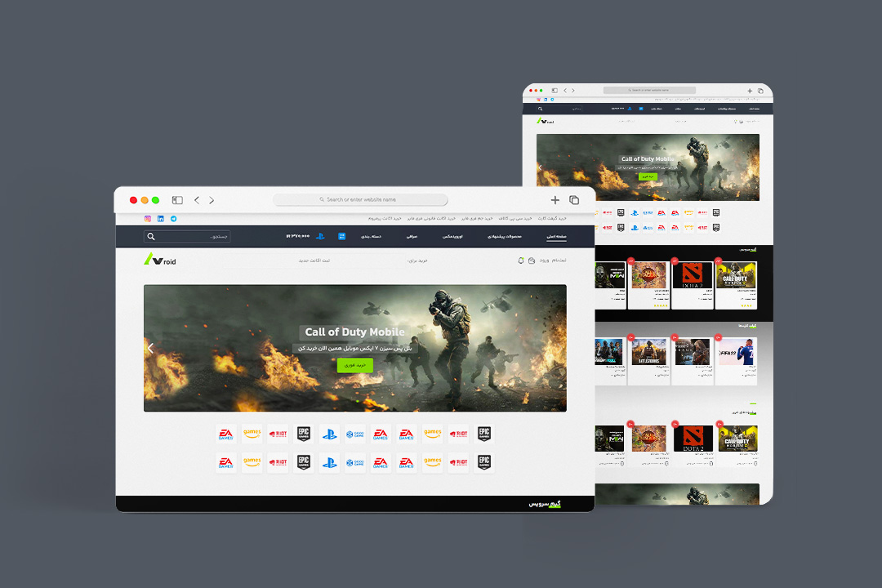Click the ورود login link
The height and width of the screenshot is (588, 882).
(x=544, y=261)
